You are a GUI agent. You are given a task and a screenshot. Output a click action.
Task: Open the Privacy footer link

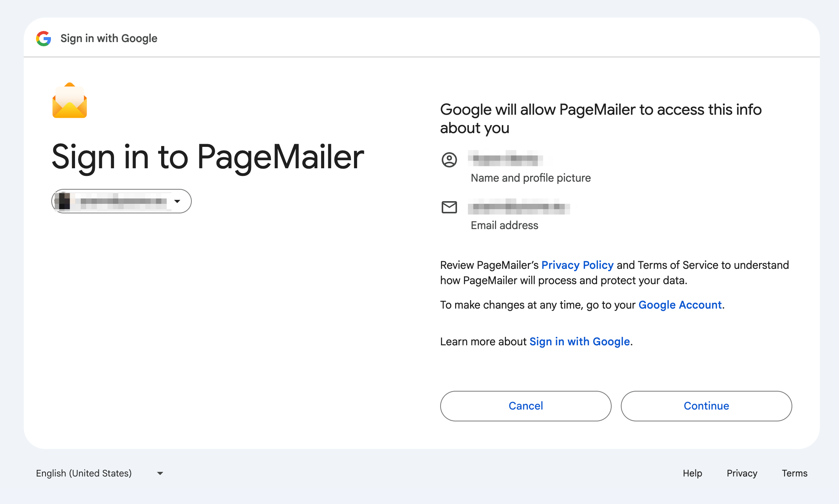tap(742, 473)
